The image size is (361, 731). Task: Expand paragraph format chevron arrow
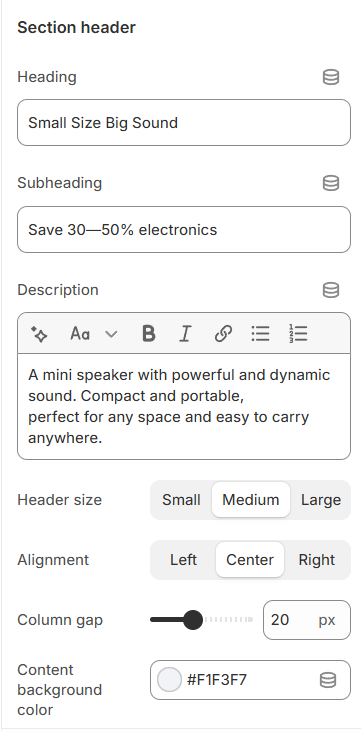click(x=111, y=334)
